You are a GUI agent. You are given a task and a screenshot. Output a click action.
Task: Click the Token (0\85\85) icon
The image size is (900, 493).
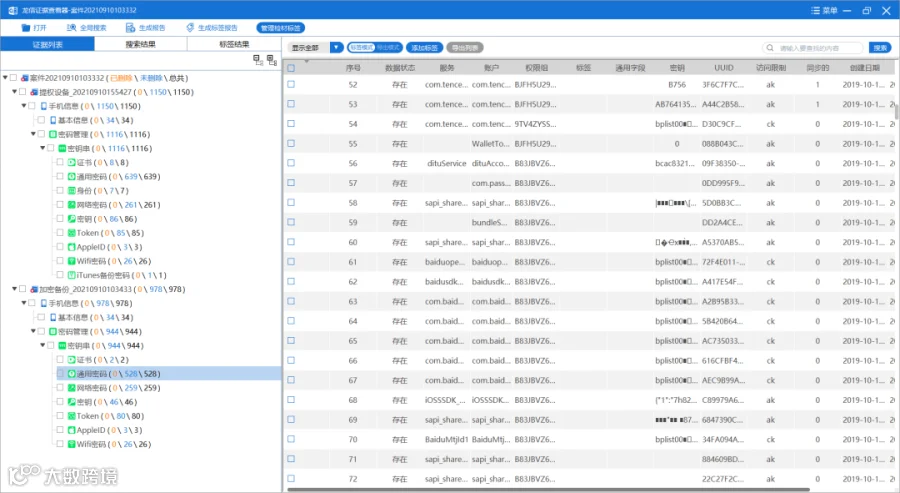coord(72,233)
